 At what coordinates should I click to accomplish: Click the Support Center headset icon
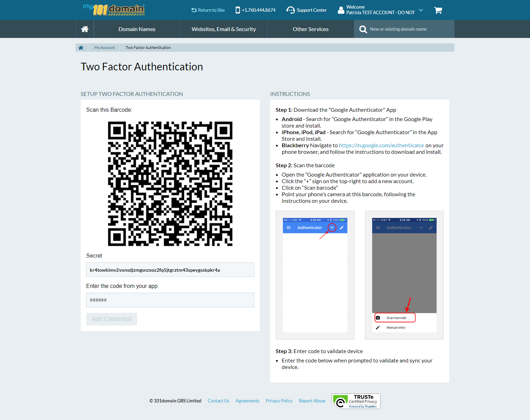click(291, 10)
